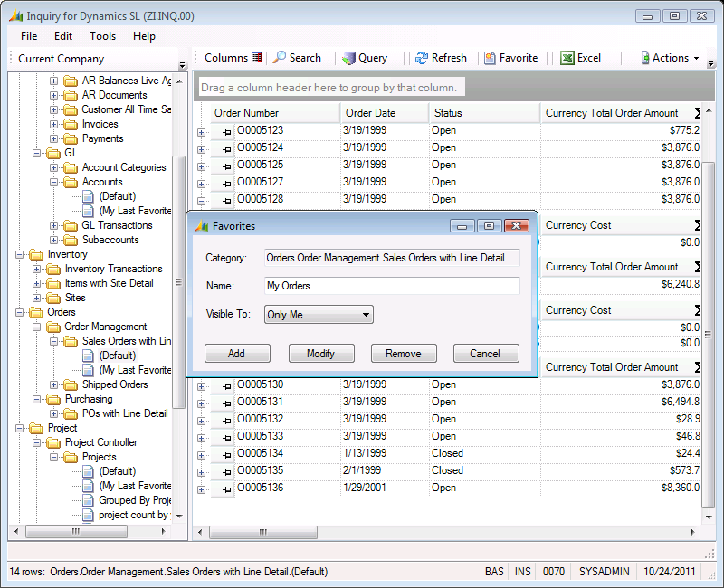
Task: Click the sigma icon beside Currency Total Order Amount
Action: (698, 113)
